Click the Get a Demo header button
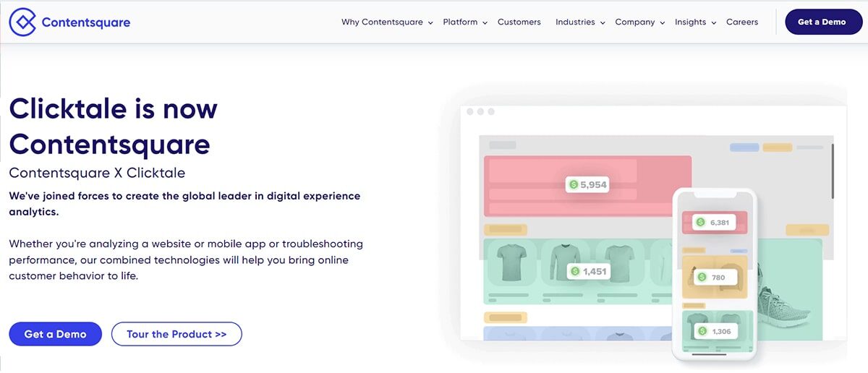868x373 pixels. coord(822,22)
